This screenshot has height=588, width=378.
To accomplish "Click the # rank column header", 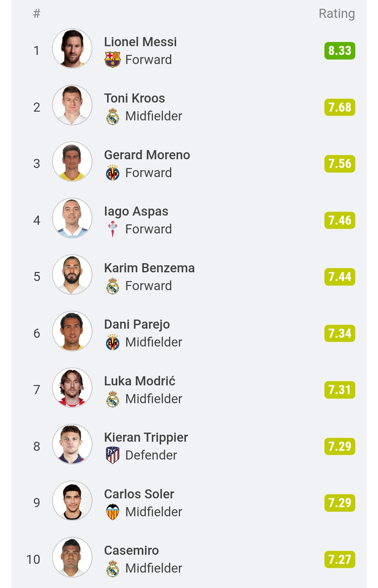I will pyautogui.click(x=36, y=14).
